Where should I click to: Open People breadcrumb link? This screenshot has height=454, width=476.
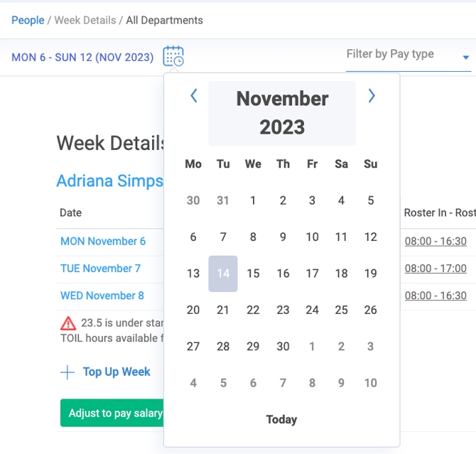tap(28, 20)
